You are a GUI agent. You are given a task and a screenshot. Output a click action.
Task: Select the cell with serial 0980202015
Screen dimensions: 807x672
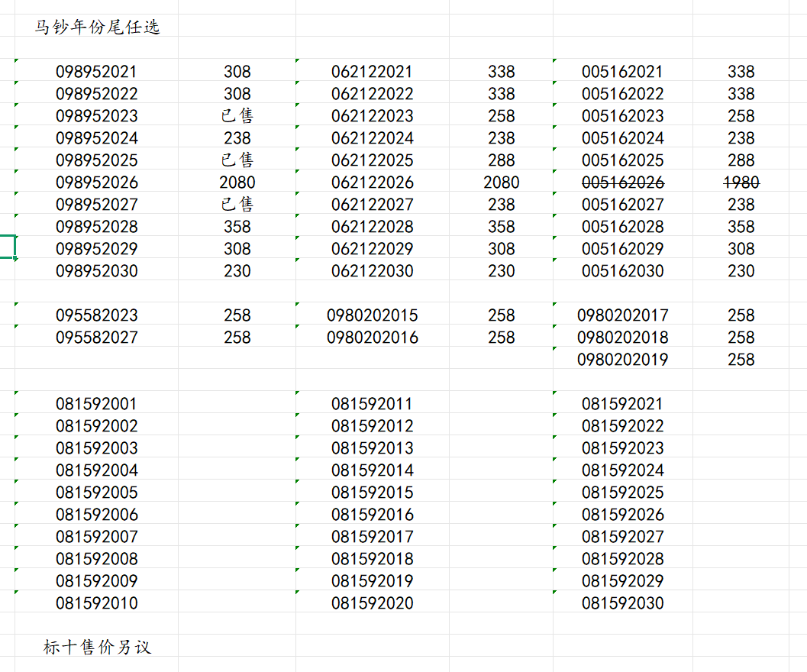(373, 315)
